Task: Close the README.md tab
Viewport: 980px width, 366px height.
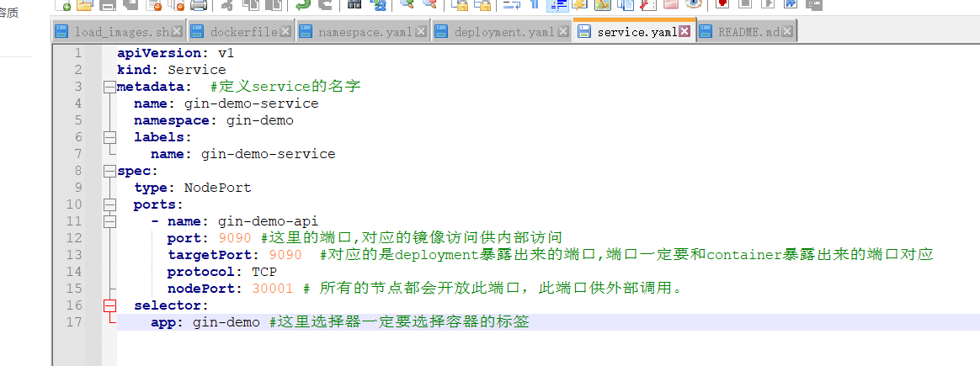Action: point(787,32)
